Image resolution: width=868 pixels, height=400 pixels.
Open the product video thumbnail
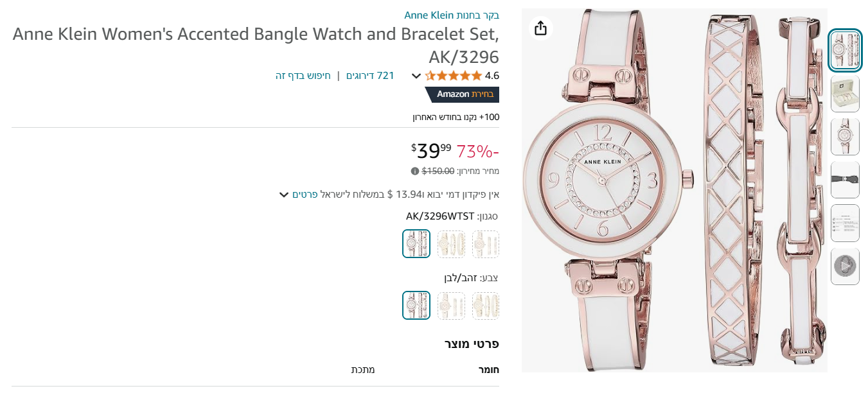click(845, 266)
